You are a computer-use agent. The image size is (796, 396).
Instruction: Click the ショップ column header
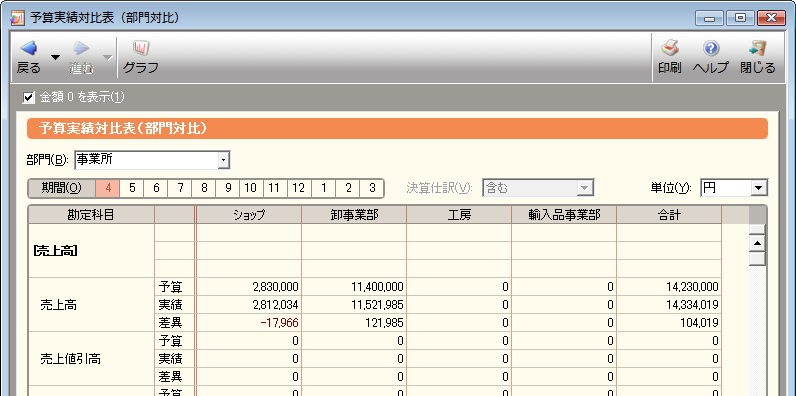click(249, 215)
